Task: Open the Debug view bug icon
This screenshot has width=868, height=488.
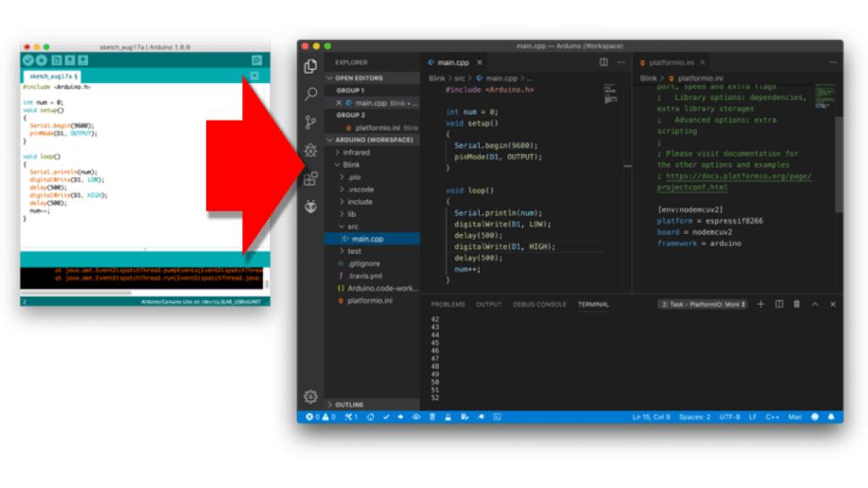Action: coord(311,150)
